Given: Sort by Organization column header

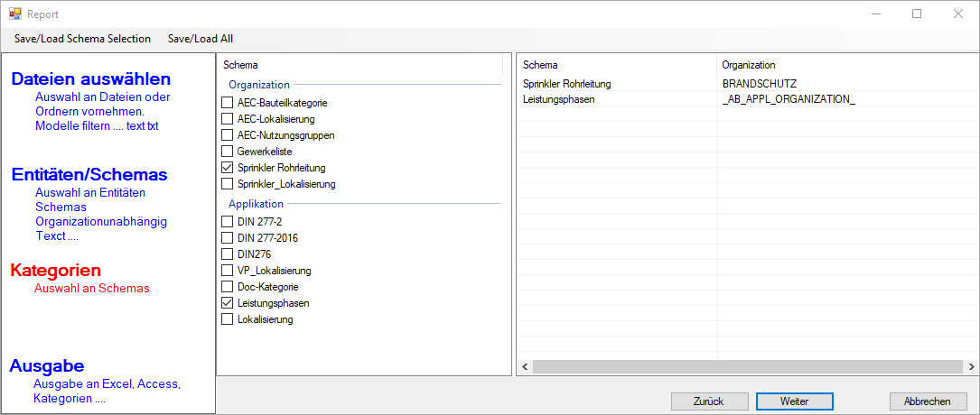Looking at the screenshot, I should coord(847,65).
